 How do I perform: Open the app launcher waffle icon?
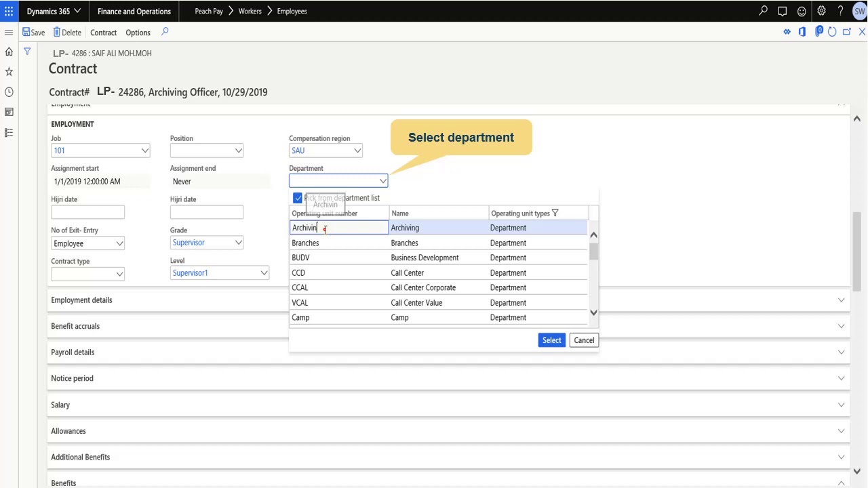coord(9,11)
